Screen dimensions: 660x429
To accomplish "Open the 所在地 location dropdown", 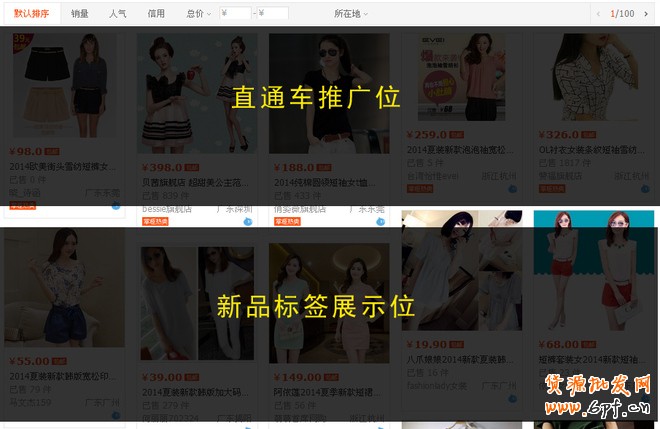I will (350, 13).
